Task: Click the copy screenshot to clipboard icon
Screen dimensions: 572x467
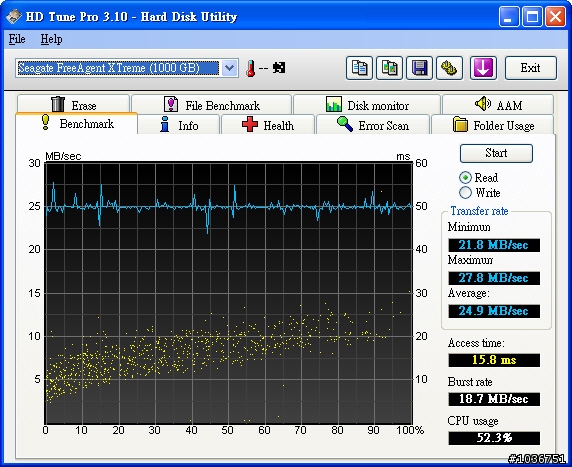Action: 390,68
